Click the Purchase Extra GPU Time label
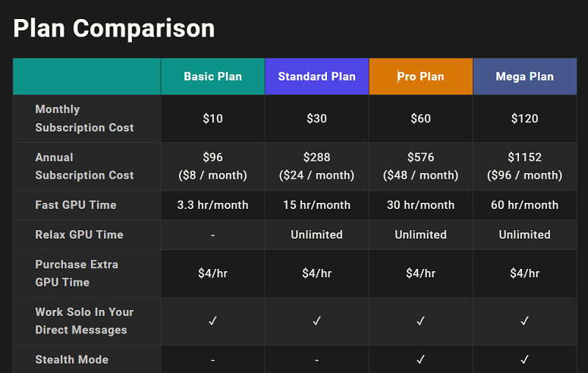This screenshot has height=373, width=588. pos(76,273)
